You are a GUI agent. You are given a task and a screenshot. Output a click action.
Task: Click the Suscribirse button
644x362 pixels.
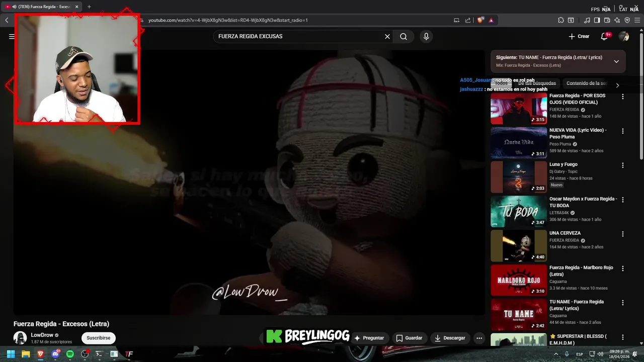[x=98, y=338]
